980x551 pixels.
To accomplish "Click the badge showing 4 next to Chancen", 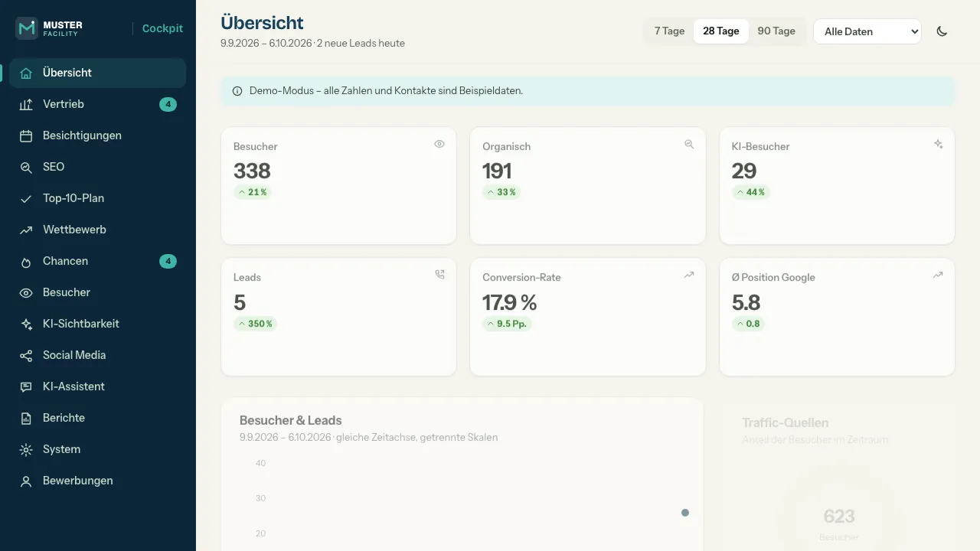I will coord(168,261).
